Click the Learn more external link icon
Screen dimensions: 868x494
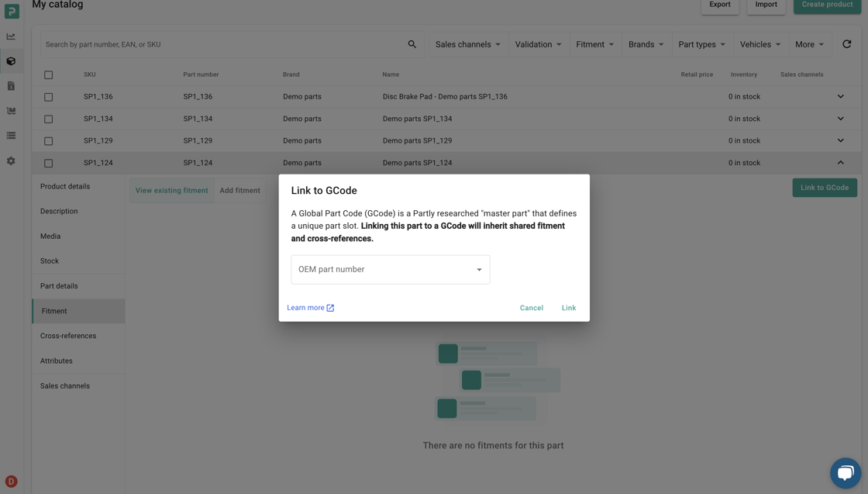click(x=330, y=308)
